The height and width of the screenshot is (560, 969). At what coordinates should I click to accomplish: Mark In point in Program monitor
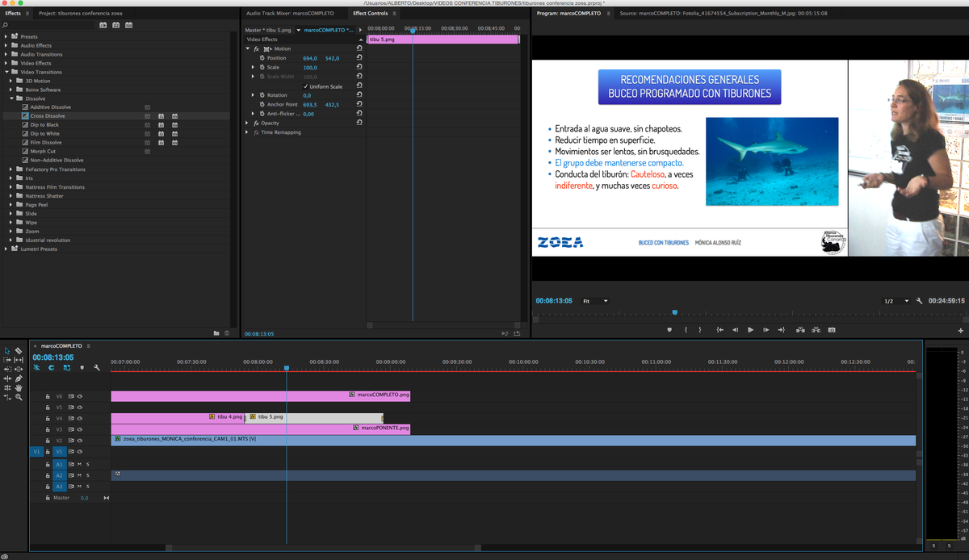686,330
